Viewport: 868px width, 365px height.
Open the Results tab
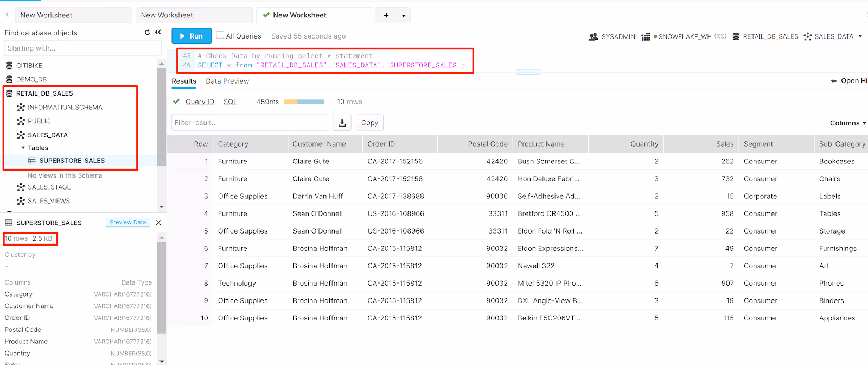pos(184,81)
